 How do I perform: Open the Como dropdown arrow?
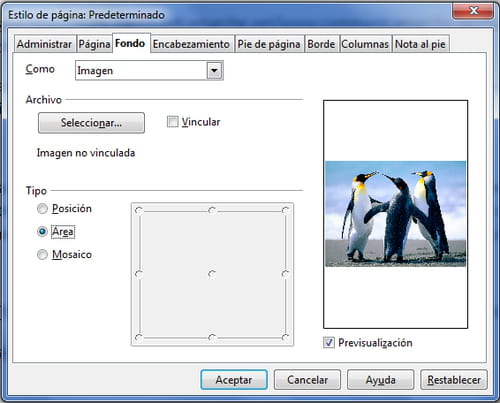214,70
